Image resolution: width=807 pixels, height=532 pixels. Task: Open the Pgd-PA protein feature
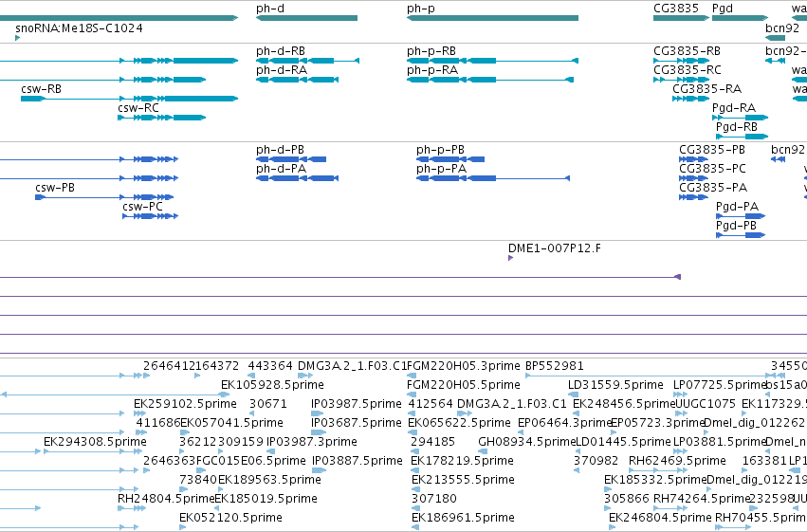(x=741, y=216)
